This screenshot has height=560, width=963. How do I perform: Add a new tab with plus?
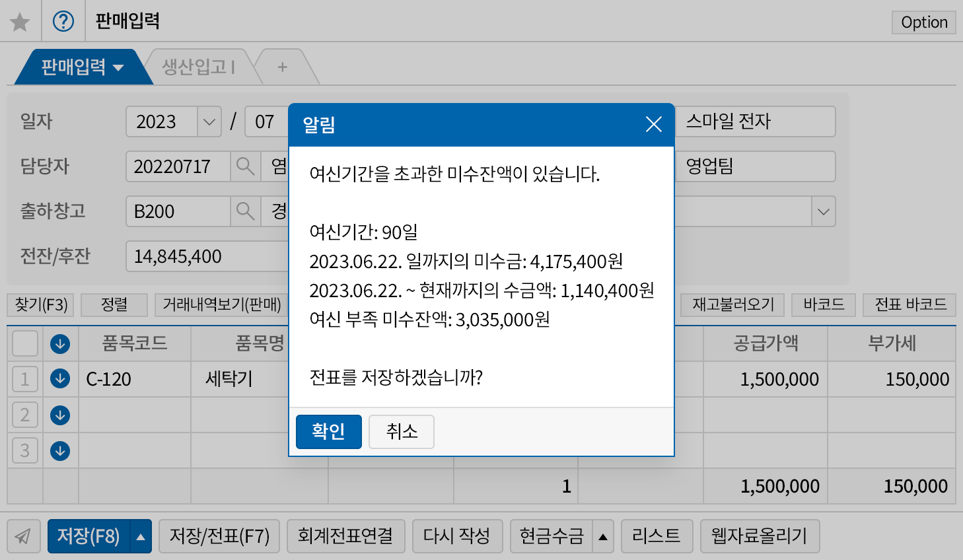283,67
